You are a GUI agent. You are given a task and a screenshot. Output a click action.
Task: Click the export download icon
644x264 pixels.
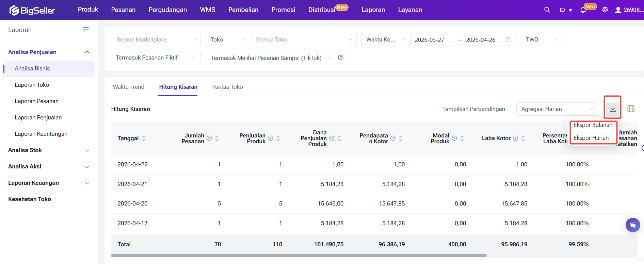(x=613, y=109)
